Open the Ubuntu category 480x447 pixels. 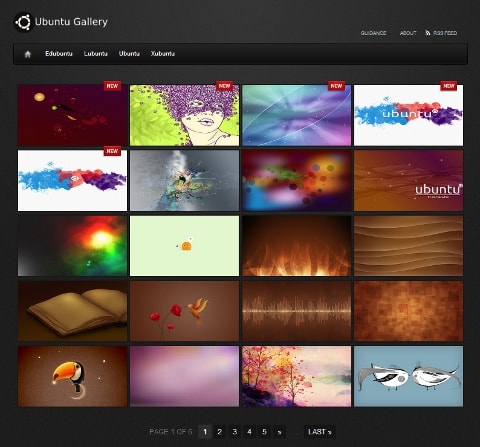(x=129, y=54)
